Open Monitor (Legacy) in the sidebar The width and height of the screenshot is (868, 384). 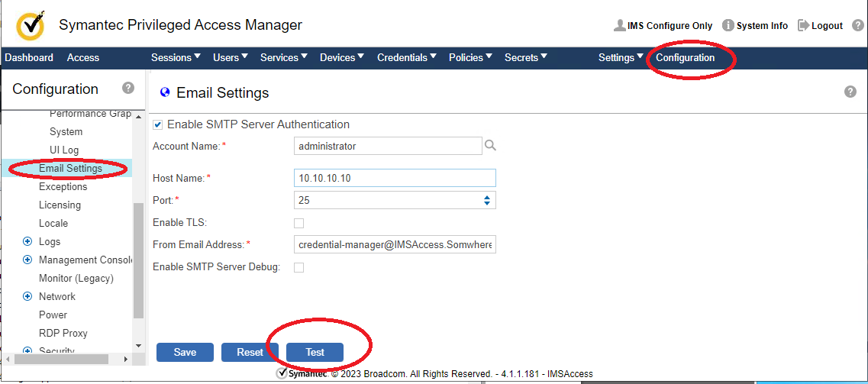pos(76,278)
